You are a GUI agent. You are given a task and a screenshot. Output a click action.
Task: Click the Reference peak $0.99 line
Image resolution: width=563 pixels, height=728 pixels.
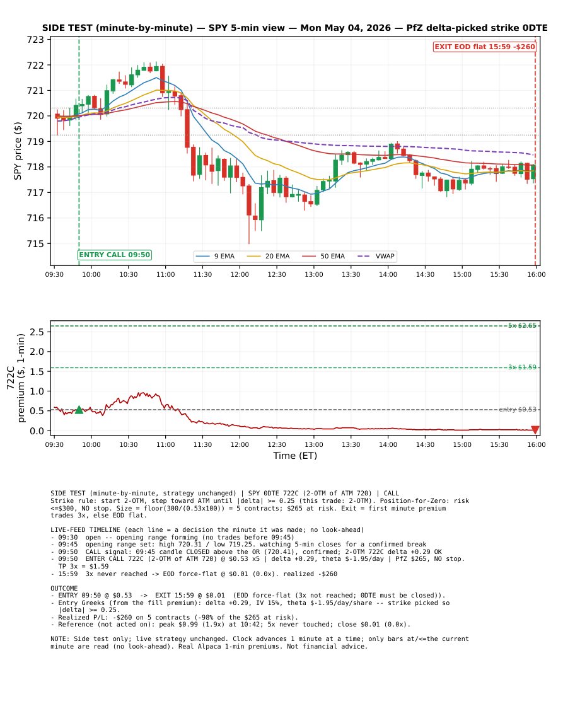tap(230, 625)
